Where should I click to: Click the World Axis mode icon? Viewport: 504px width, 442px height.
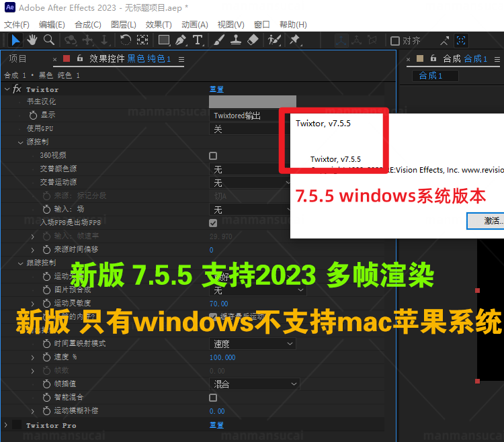356,41
